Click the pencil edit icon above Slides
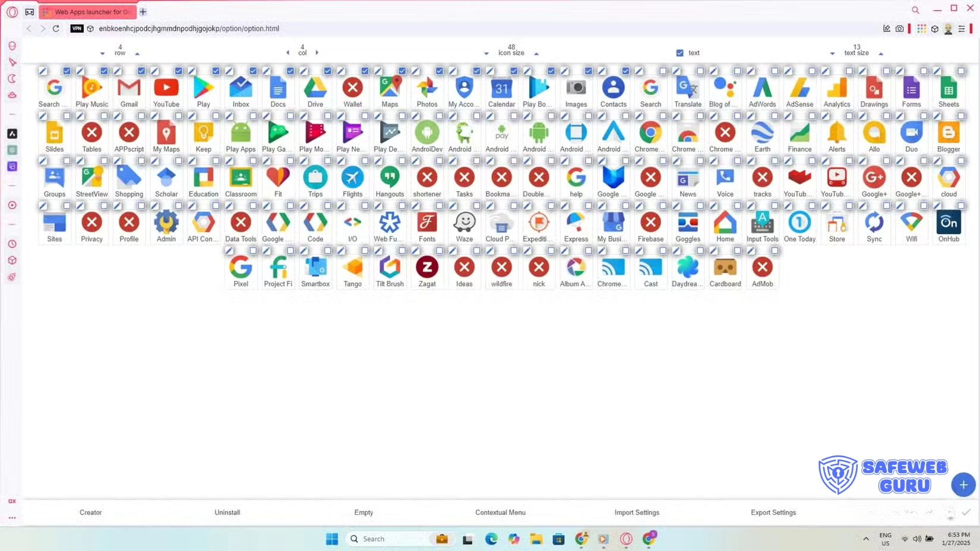 coord(43,116)
